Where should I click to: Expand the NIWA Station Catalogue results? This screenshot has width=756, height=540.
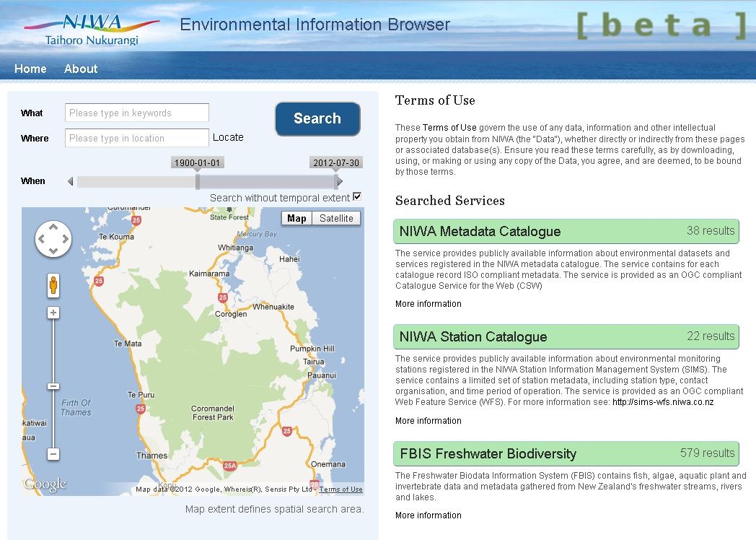566,336
